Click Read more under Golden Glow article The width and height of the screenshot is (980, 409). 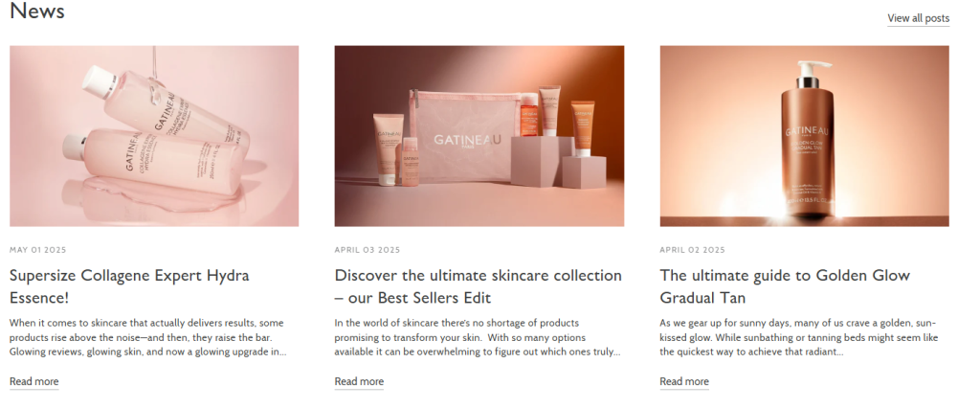coord(684,381)
